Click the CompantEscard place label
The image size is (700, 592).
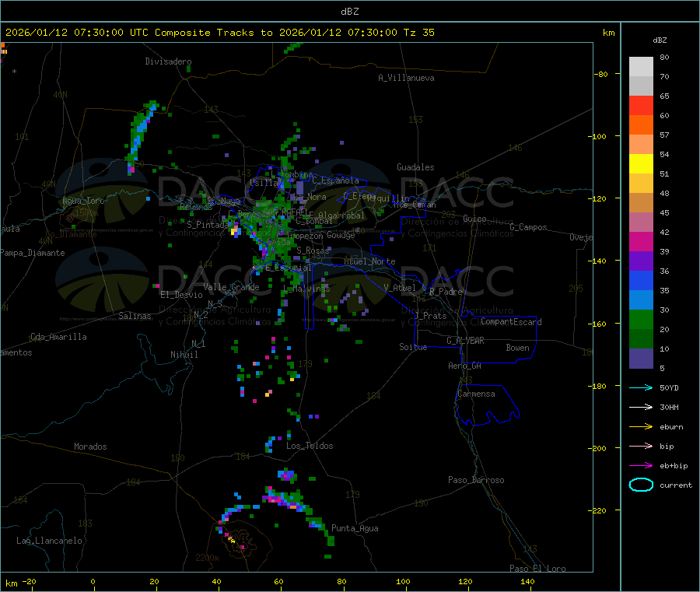coord(511,321)
